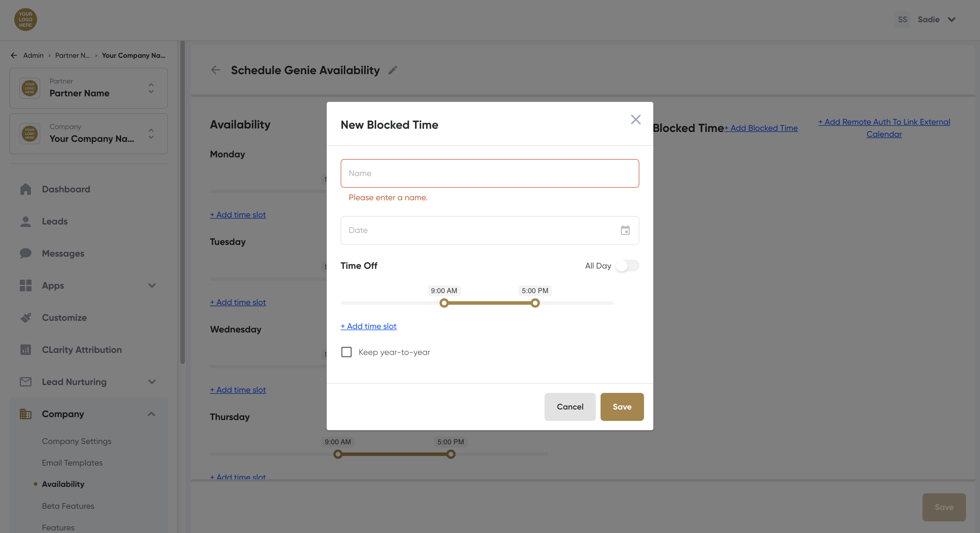980x533 pixels.
Task: Open Company Settings menu item
Action: (x=76, y=441)
